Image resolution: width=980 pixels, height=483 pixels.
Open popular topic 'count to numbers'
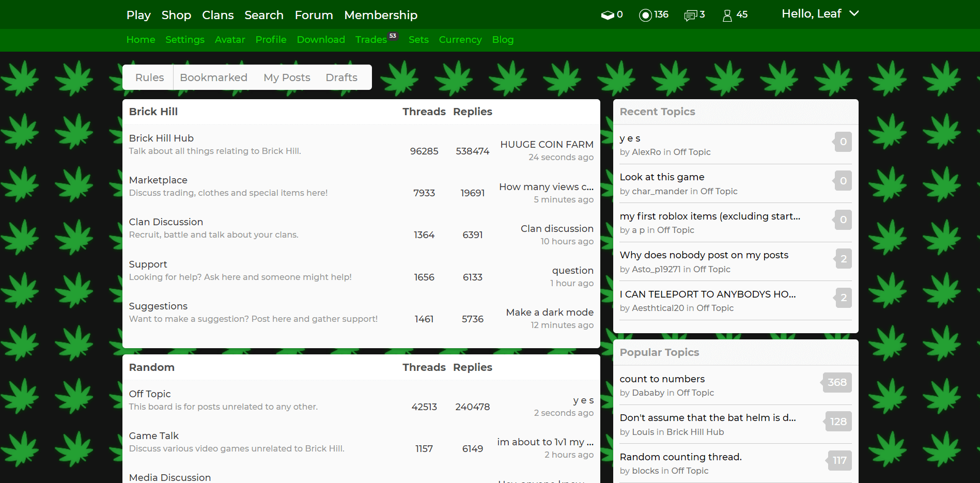[662, 379]
